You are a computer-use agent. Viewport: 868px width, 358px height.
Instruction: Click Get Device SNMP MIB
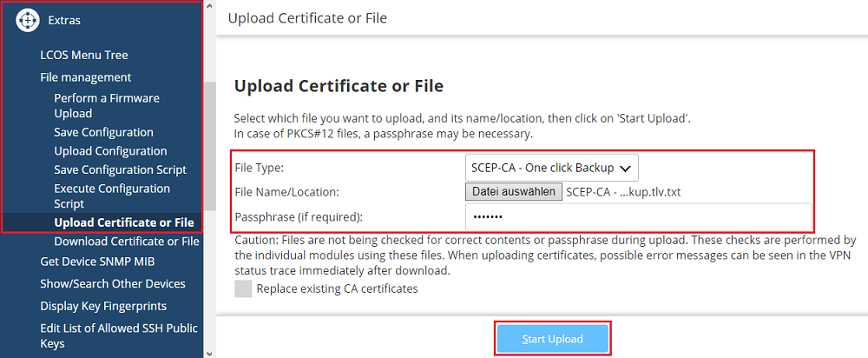point(97,261)
